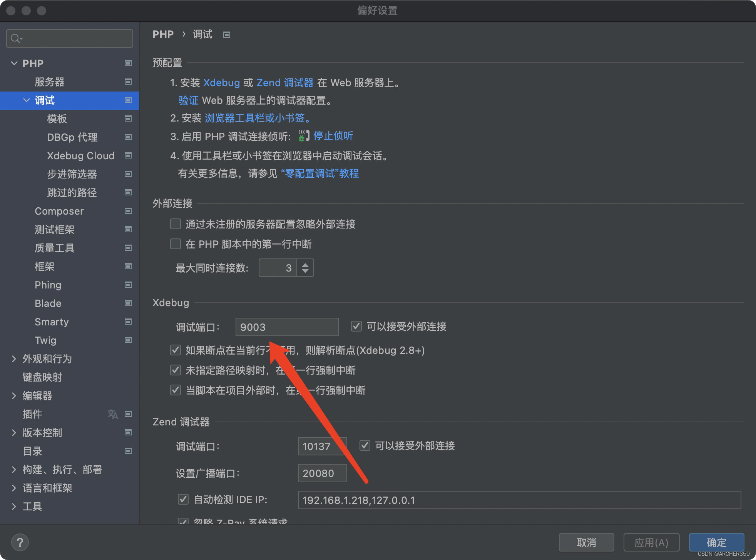Click project-scope icon in PHP 调试 breadcrumb
This screenshot has width=756, height=560.
(227, 35)
